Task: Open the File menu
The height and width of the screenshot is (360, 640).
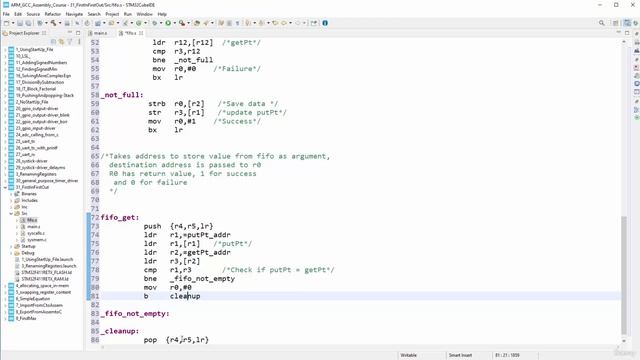Action: point(6,14)
